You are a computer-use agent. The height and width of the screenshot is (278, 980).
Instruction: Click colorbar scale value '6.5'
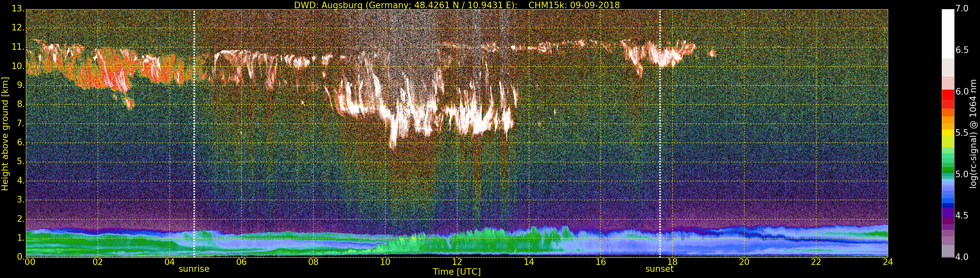962,50
